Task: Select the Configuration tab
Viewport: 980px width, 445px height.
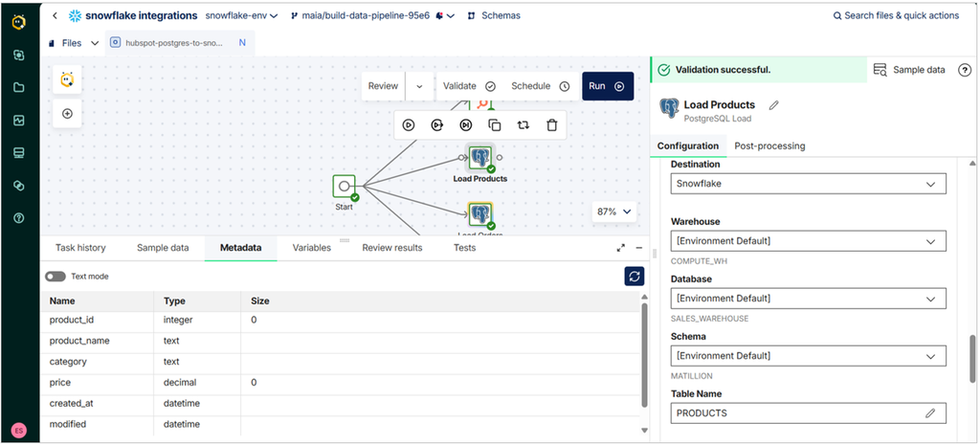Action: coord(688,145)
